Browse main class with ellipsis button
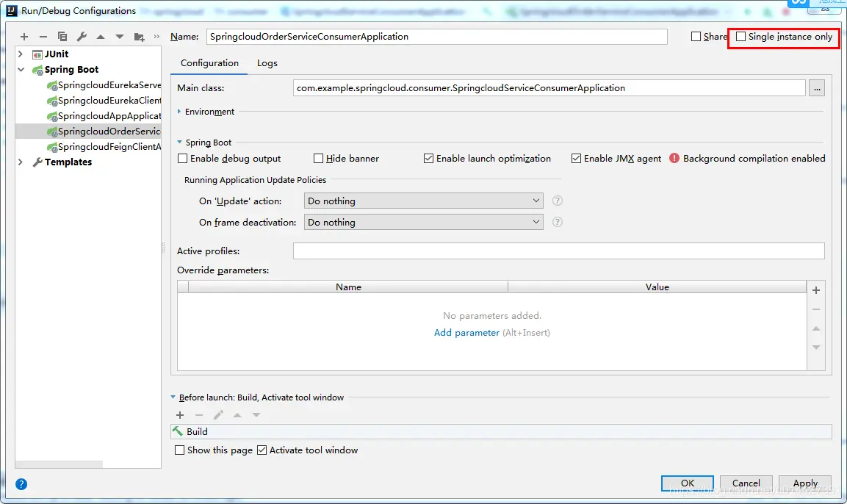847x504 pixels. (817, 88)
